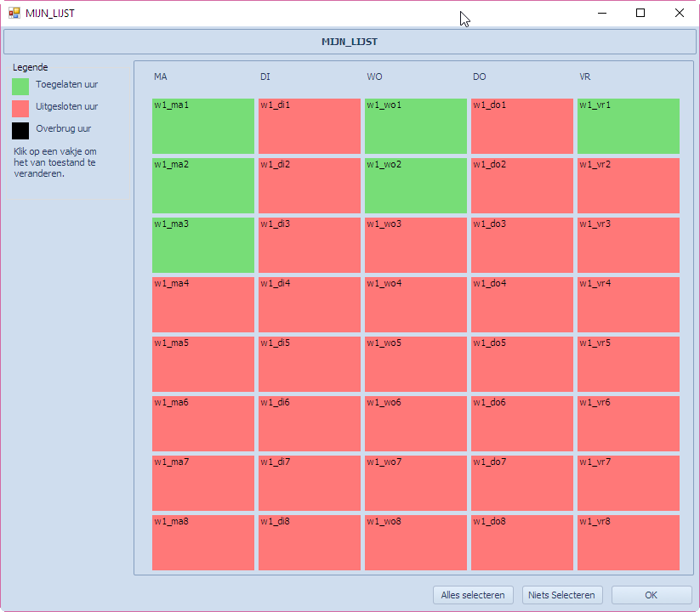Viewport: 700px width, 612px height.
Task: Change the w1_wo5 Wednesday slot
Action: coord(416,364)
